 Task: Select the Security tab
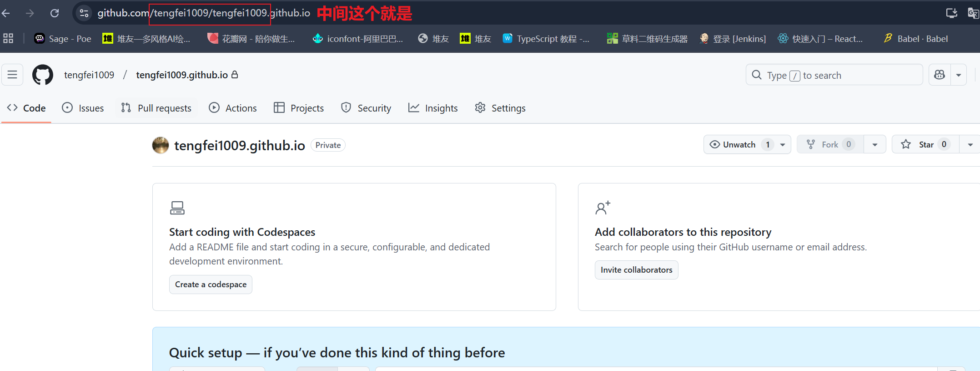point(366,108)
